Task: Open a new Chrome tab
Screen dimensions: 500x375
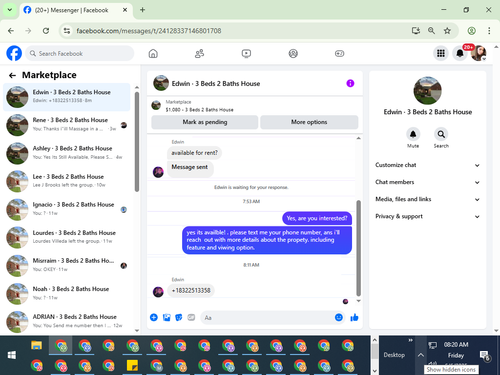Action: tap(142, 10)
